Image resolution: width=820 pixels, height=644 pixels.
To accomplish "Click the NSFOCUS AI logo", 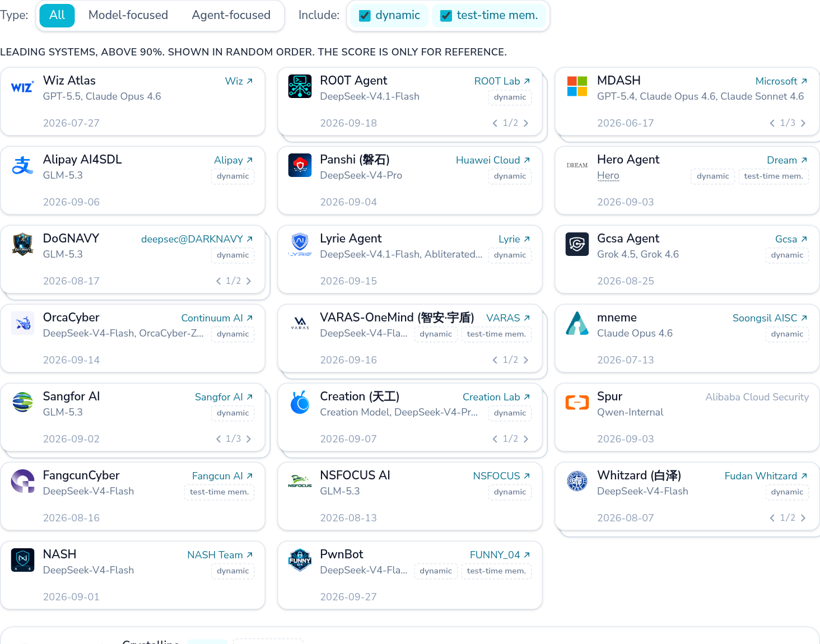I will [300, 481].
